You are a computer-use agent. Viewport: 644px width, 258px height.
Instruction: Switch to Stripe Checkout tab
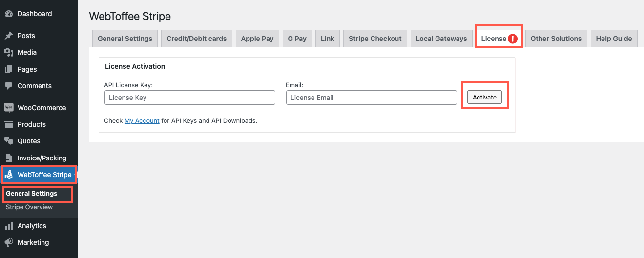375,39
